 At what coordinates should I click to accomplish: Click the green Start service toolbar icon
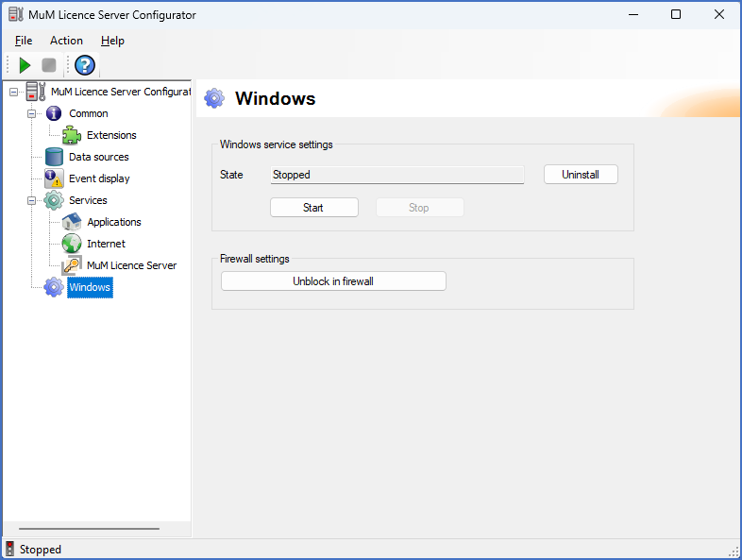(25, 65)
